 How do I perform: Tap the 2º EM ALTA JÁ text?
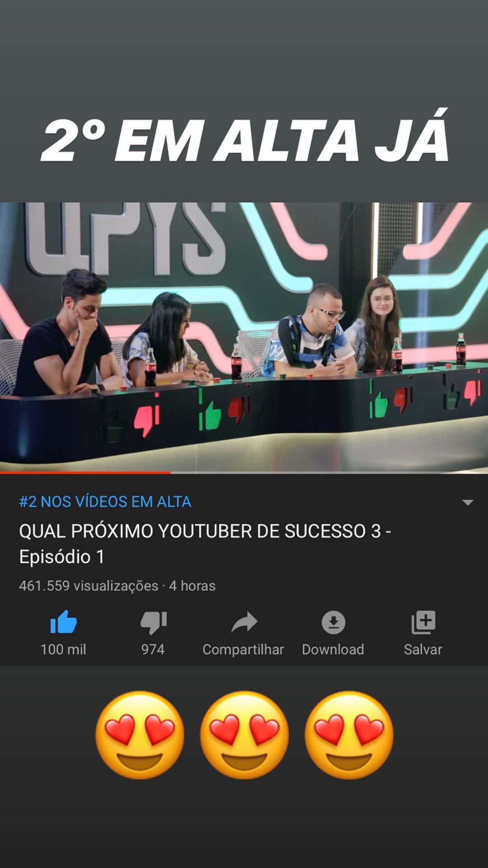pyautogui.click(x=244, y=137)
